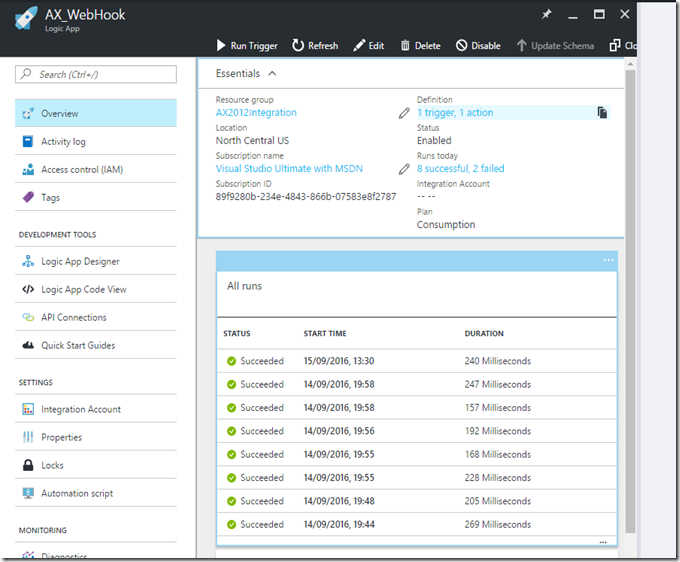Change subscription via the pencil icon
This screenshot has width=680, height=562.
click(404, 169)
